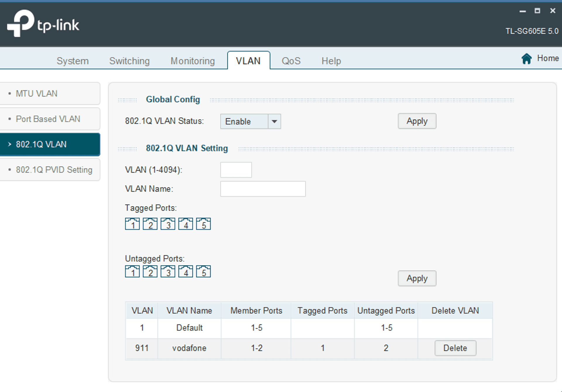Delete the vodafone VLAN 911

[455, 348]
